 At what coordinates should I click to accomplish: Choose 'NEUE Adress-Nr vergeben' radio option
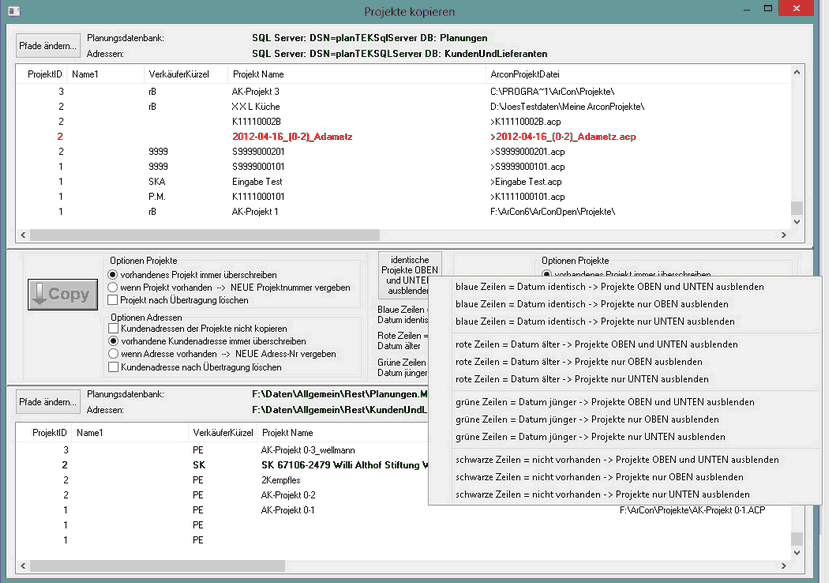click(114, 354)
